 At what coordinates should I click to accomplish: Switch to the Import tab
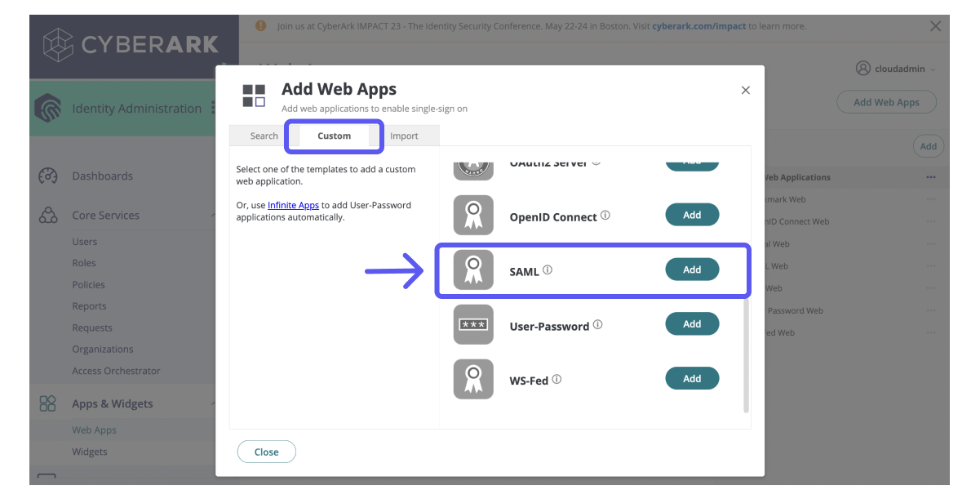405,136
